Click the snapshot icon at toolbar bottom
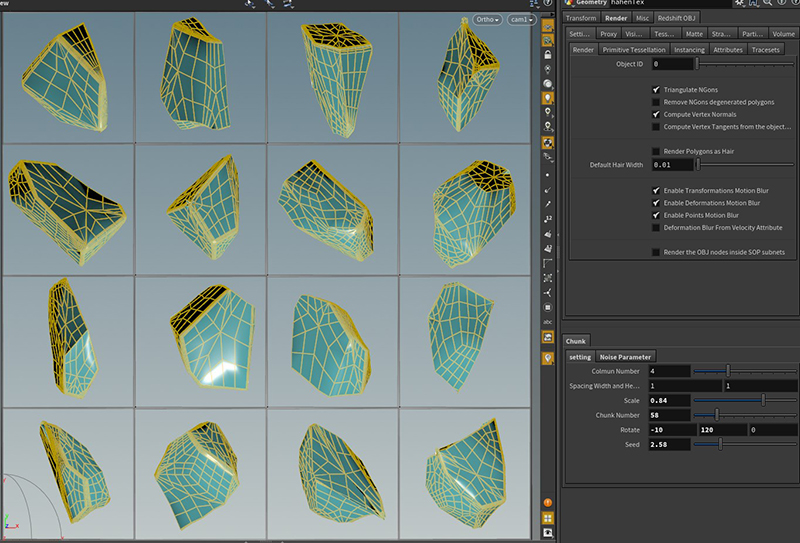800x543 pixels. pos(547,533)
